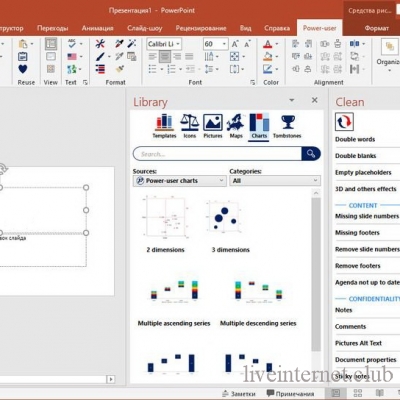
Task: Click the heart favorites icon in Reuse group
Action: pyautogui.click(x=23, y=69)
